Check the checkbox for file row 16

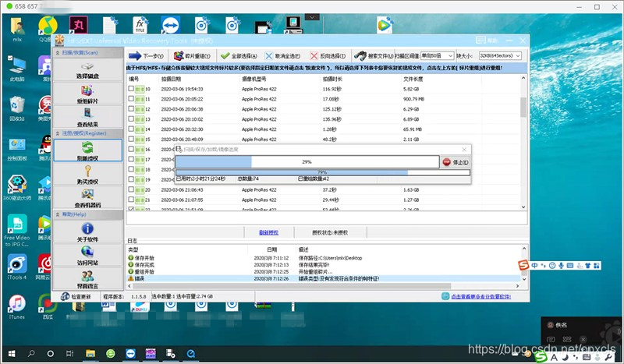(x=131, y=149)
